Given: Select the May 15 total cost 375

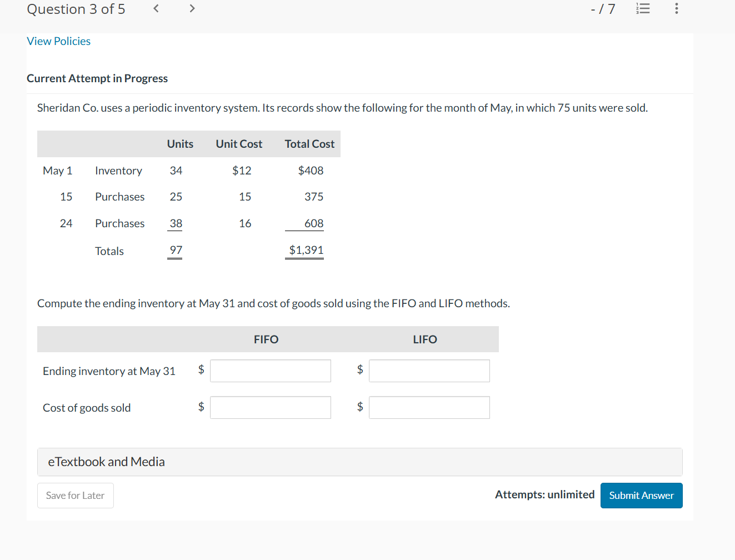Looking at the screenshot, I should pos(314,197).
